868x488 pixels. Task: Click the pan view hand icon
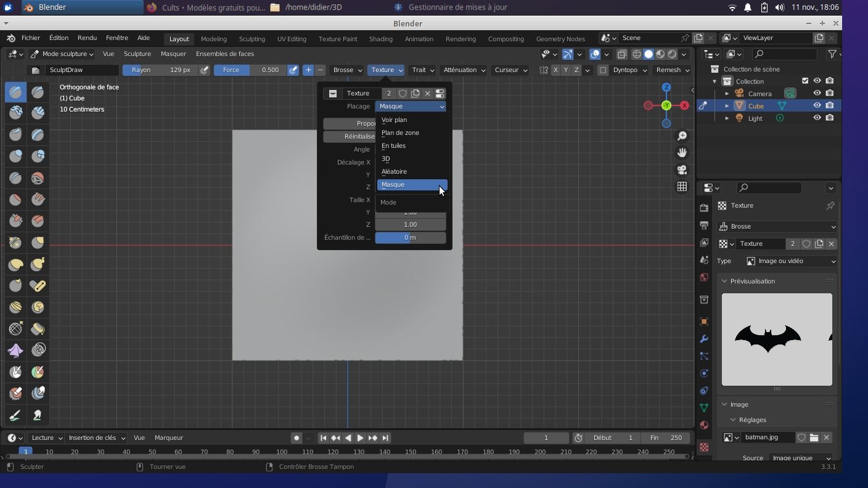tap(682, 152)
